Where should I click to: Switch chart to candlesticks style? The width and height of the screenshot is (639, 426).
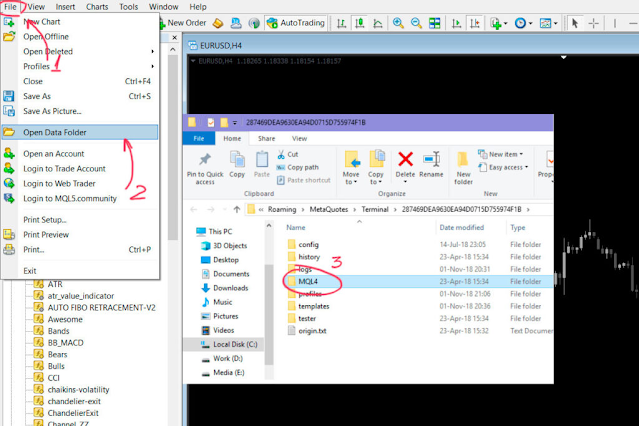[x=359, y=23]
